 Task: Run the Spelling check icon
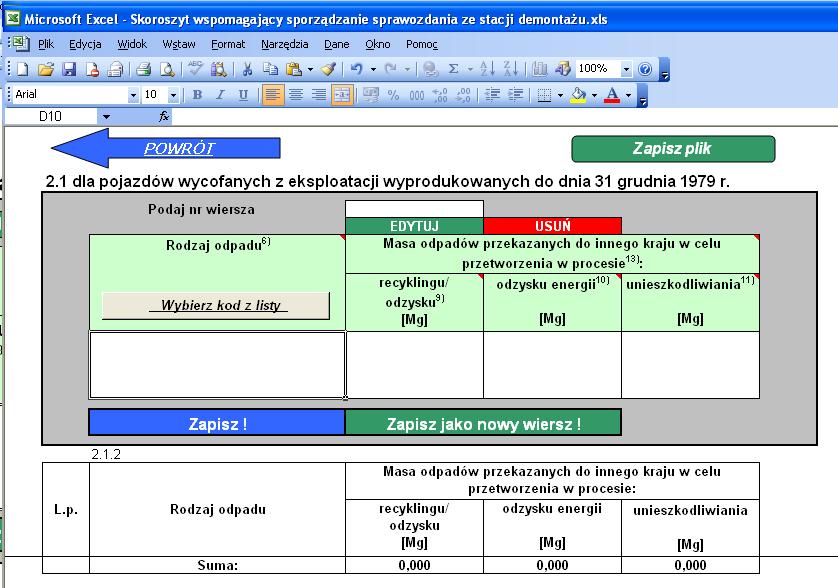195,69
